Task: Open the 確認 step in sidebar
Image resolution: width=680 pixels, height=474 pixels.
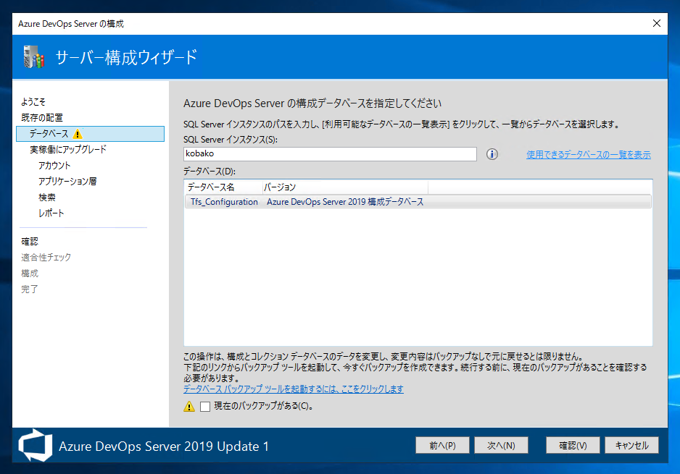Action: (x=30, y=242)
